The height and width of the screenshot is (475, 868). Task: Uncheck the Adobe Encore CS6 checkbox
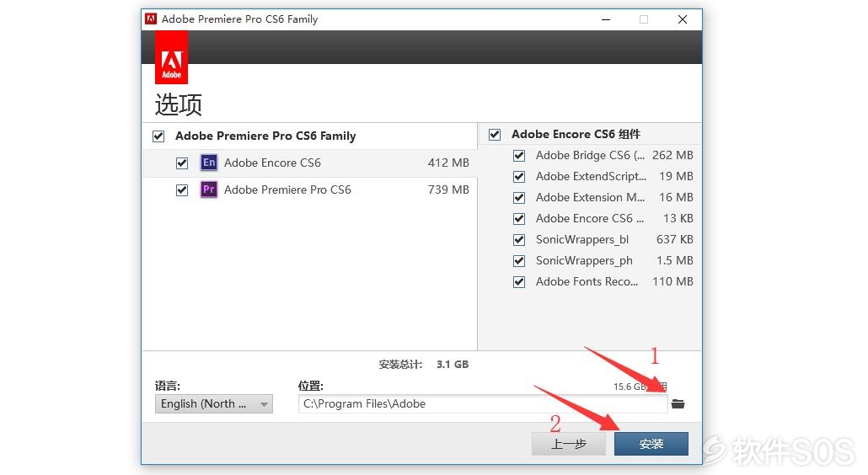pos(181,163)
